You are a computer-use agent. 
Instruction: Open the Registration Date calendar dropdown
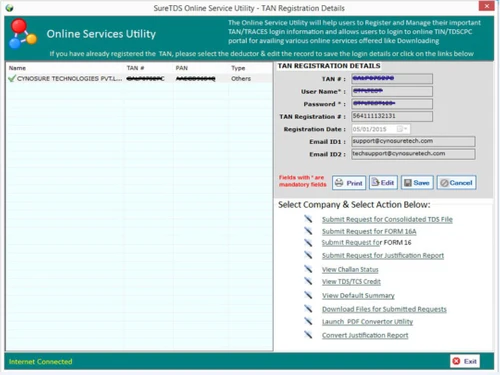402,129
